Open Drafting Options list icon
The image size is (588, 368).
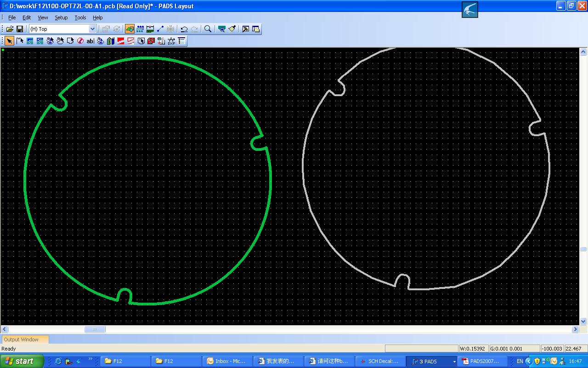point(181,41)
